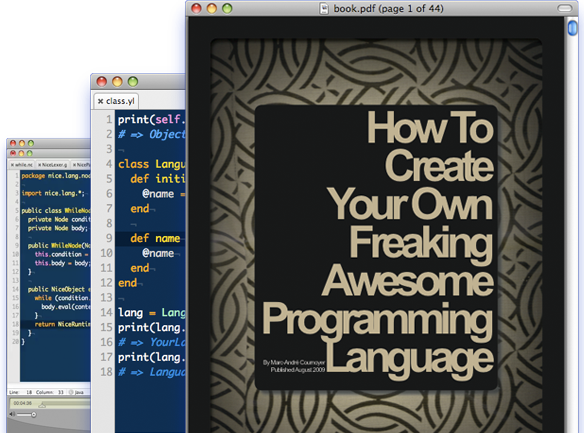Click the 'print(self.' code on line 1
Viewport: 584px width, 434px height.
click(x=152, y=120)
